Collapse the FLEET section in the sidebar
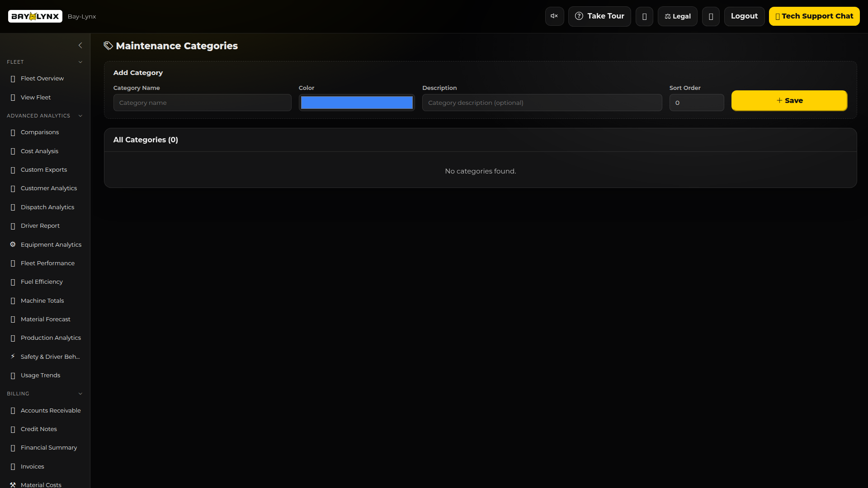Screen dimensions: 868x488 tap(80, 62)
